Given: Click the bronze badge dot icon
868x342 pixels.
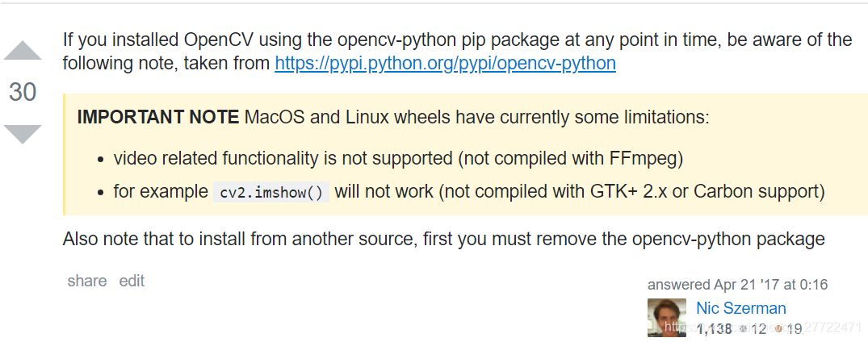Looking at the screenshot, I should [778, 329].
